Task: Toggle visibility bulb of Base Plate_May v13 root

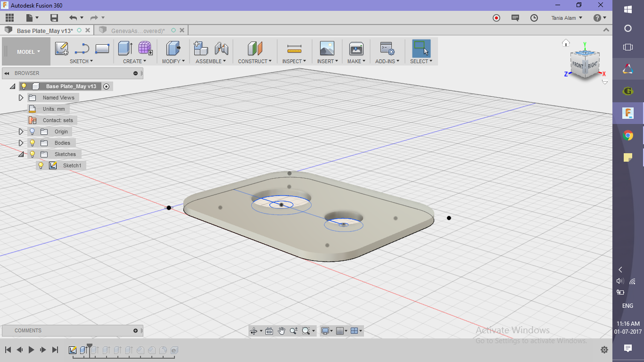Action: click(24, 86)
